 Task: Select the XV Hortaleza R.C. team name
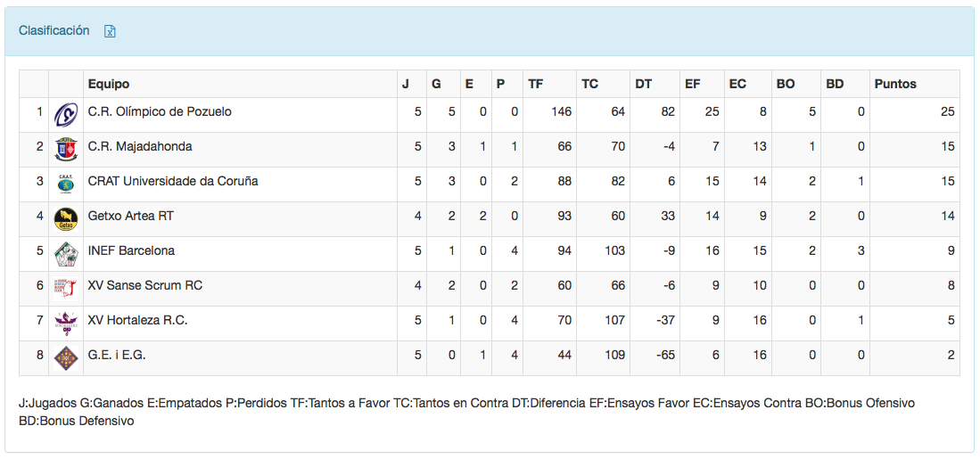pyautogui.click(x=137, y=320)
